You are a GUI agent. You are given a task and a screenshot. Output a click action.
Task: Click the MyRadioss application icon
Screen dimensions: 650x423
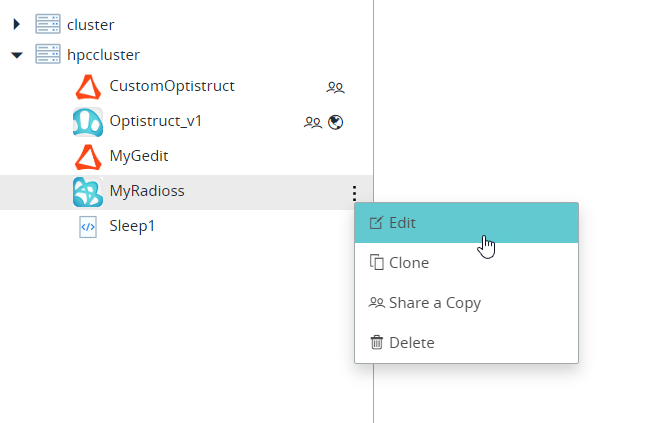[x=88, y=192]
